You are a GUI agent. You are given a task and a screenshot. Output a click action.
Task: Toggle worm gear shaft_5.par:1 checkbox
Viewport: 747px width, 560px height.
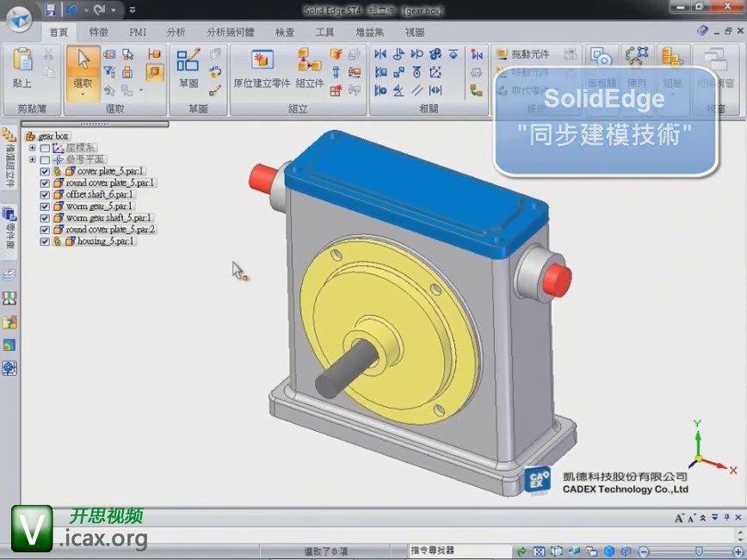pyautogui.click(x=45, y=218)
